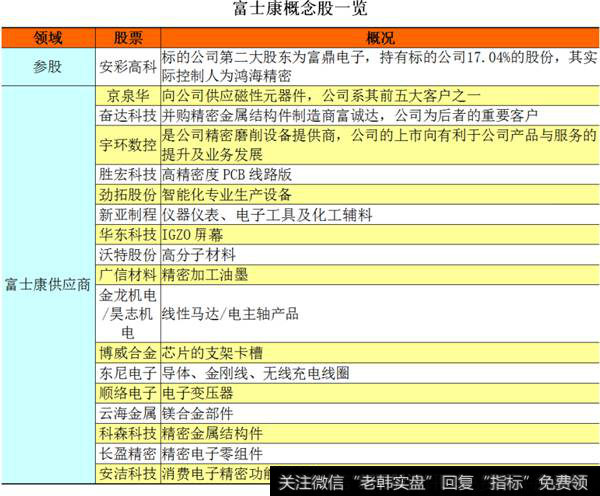Select the 长盈精密 stock cell

(x=127, y=451)
